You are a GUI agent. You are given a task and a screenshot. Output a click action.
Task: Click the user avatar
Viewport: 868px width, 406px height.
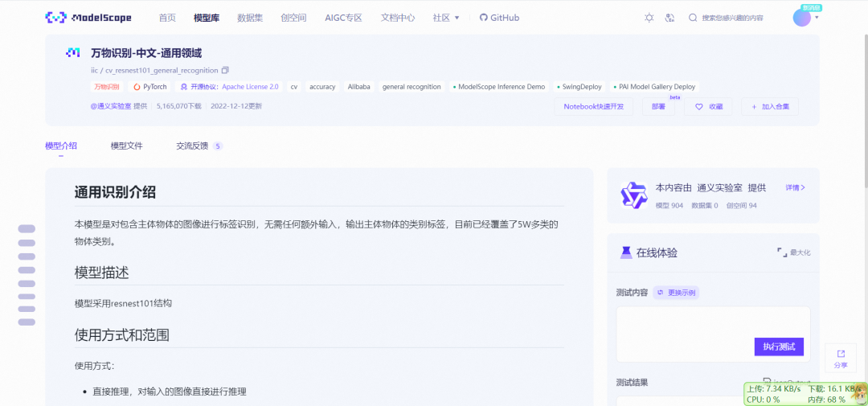point(801,18)
